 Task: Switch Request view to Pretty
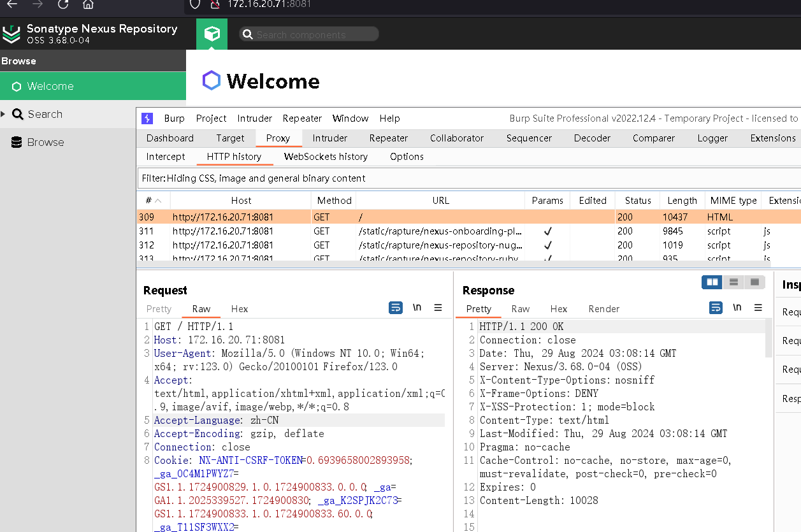pos(159,309)
